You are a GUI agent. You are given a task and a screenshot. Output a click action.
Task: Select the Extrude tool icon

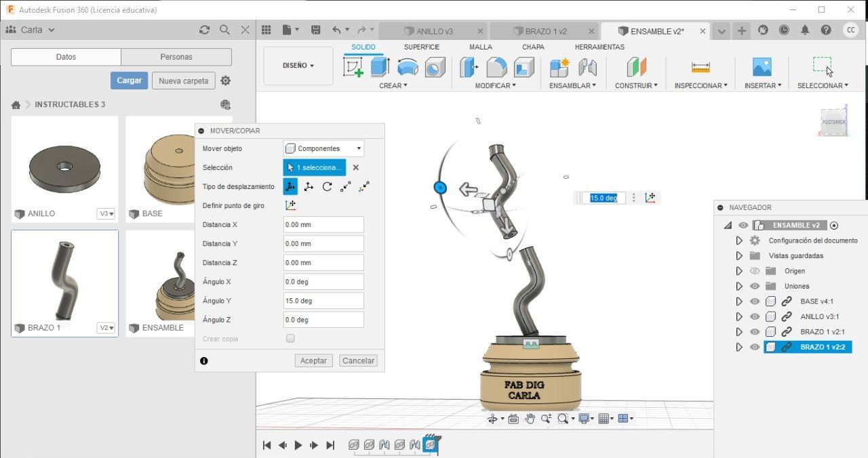pos(380,67)
